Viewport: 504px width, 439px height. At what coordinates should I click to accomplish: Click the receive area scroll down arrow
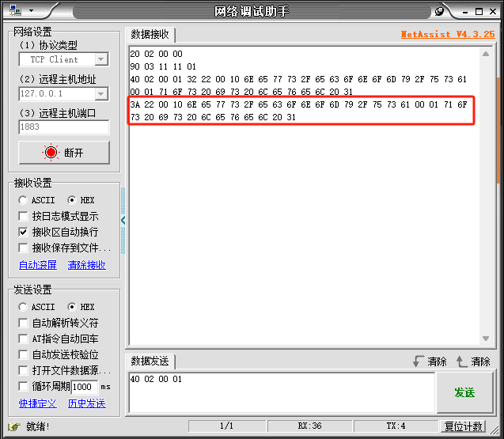[486, 339]
